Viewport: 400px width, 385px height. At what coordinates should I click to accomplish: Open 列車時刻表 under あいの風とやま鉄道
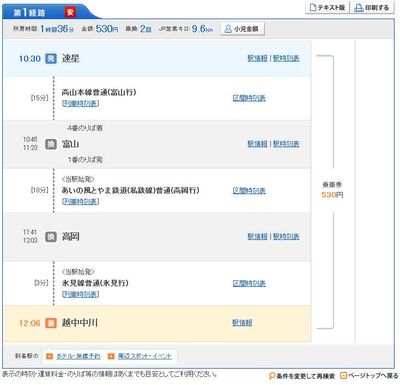(x=80, y=202)
